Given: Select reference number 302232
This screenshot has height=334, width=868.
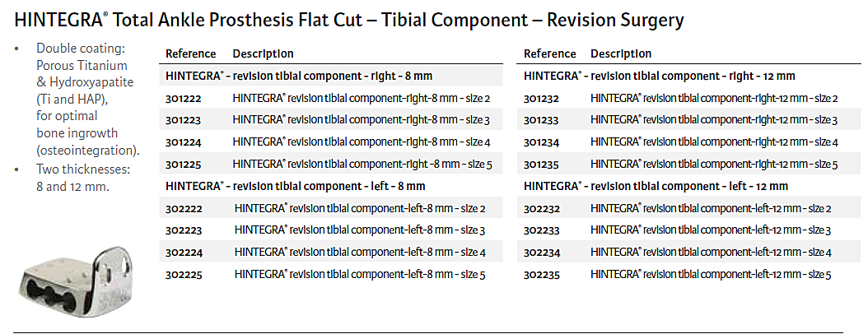Looking at the screenshot, I should click(542, 208).
